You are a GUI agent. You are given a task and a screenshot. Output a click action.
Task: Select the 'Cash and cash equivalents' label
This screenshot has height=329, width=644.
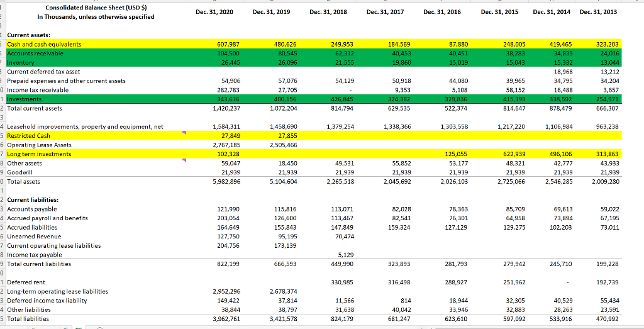(45, 45)
